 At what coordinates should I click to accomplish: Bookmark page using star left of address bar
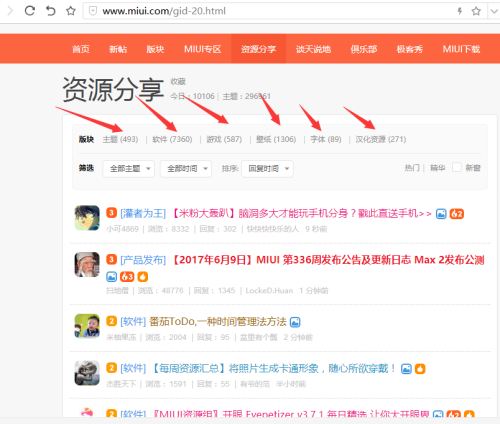click(x=71, y=11)
